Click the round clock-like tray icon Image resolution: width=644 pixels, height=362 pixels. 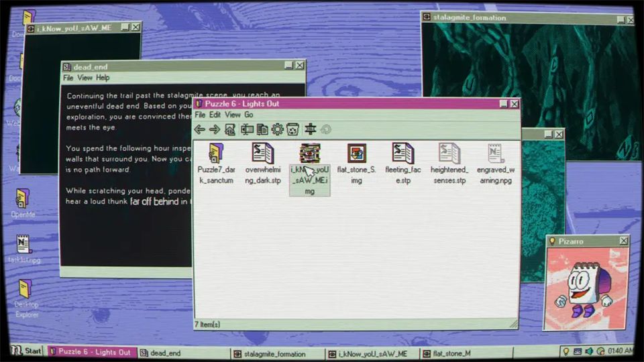pos(600,351)
